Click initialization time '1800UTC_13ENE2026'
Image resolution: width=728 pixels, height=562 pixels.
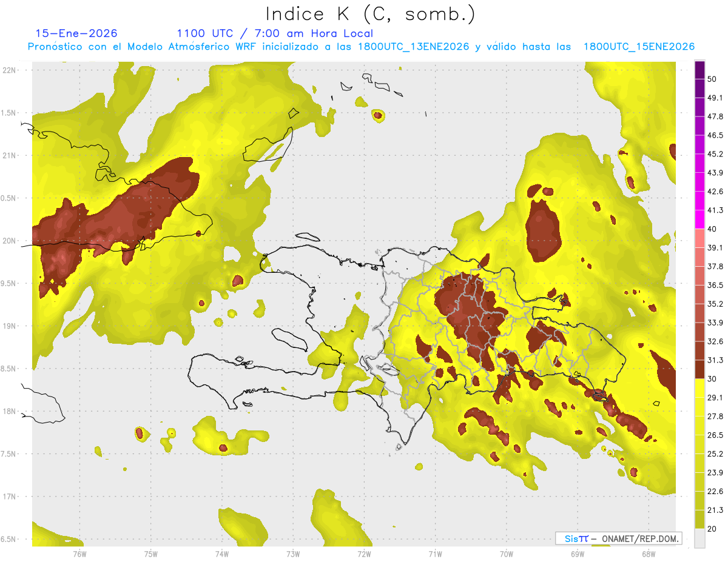pos(413,47)
